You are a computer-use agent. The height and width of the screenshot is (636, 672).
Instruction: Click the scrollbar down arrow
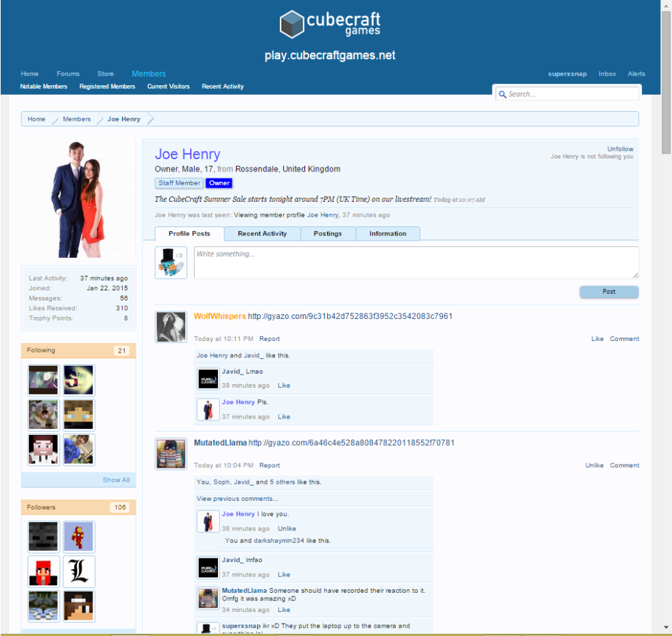666,627
